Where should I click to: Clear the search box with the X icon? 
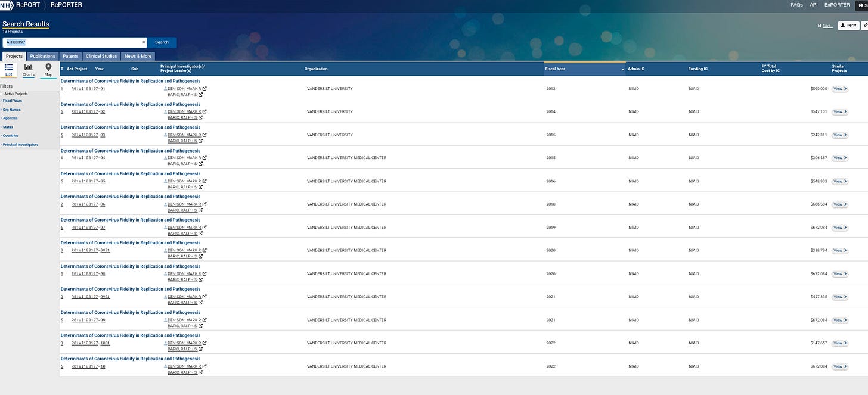pos(143,42)
